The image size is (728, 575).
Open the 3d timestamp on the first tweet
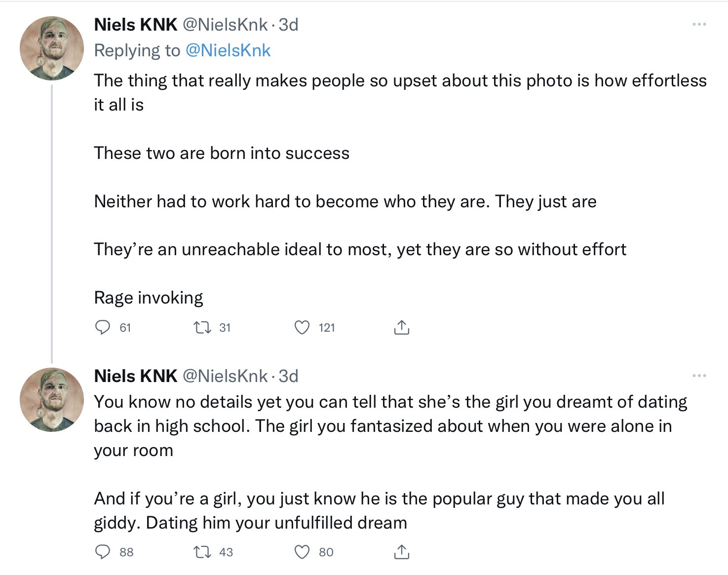point(289,25)
